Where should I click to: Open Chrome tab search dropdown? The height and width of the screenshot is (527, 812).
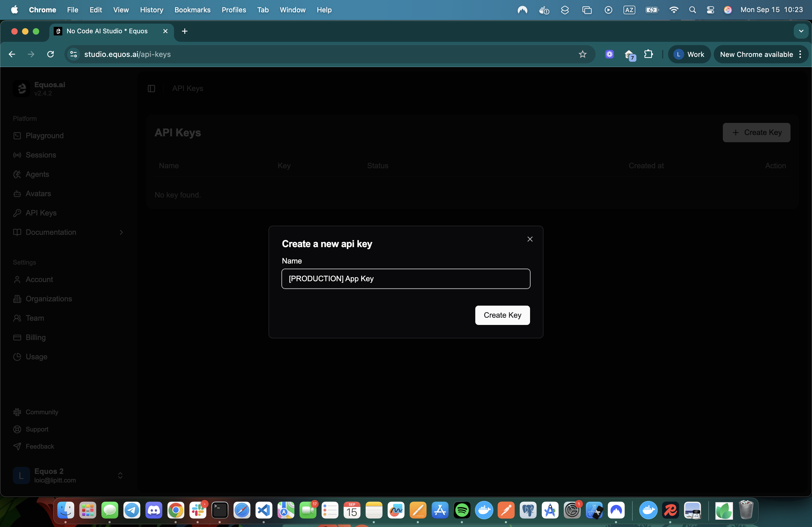[x=801, y=31]
